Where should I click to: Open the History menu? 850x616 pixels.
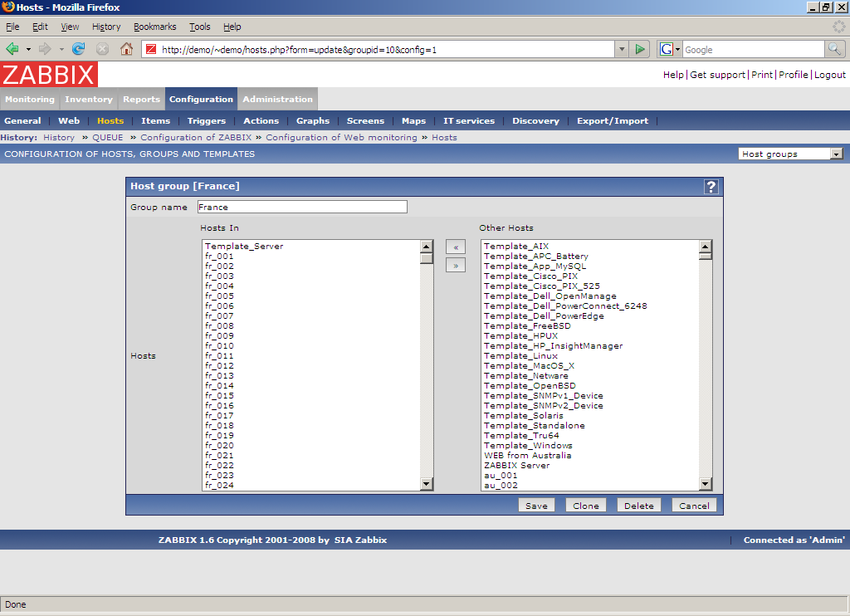click(106, 27)
